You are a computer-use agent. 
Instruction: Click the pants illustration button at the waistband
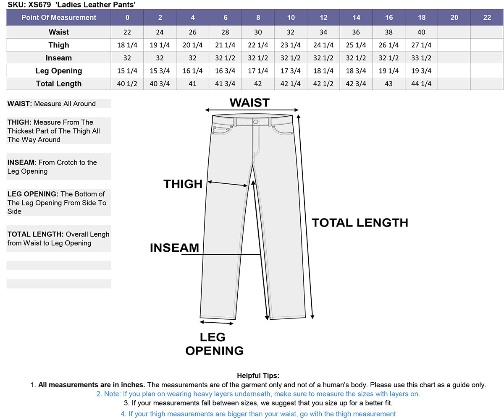[256, 122]
